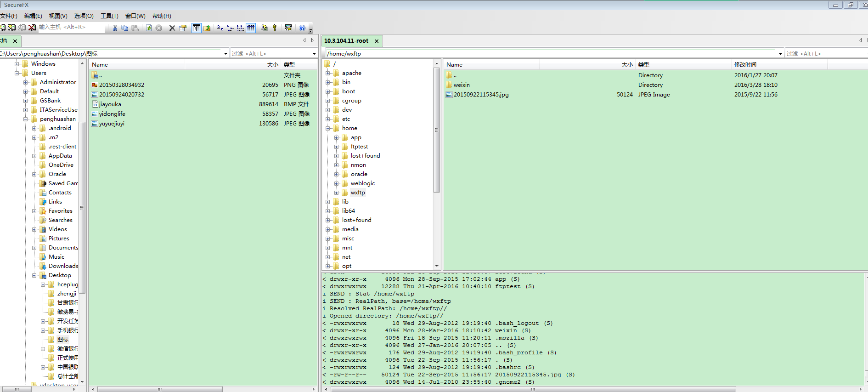This screenshot has width=868, height=392.
Task: Click the Refresh toolbar icon
Action: coord(149,28)
